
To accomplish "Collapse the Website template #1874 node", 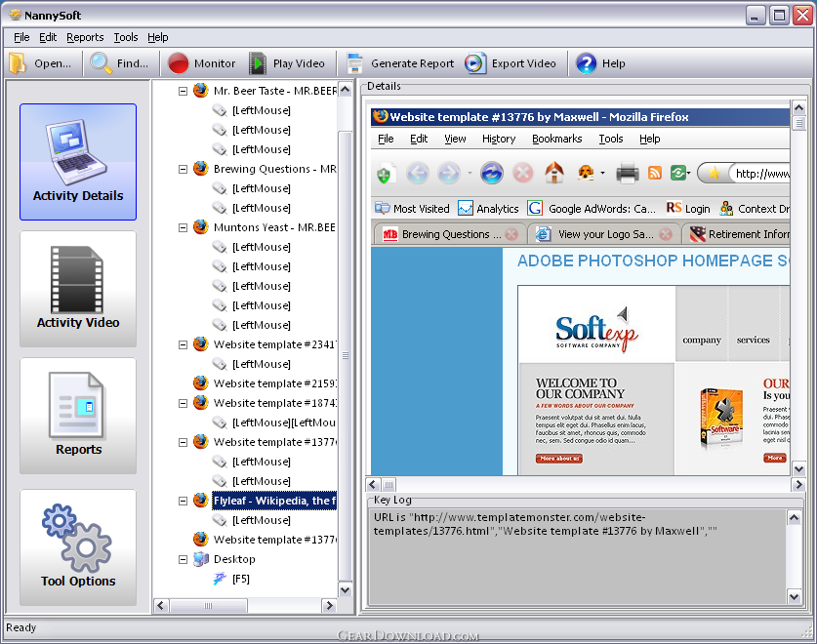I will pyautogui.click(x=183, y=403).
